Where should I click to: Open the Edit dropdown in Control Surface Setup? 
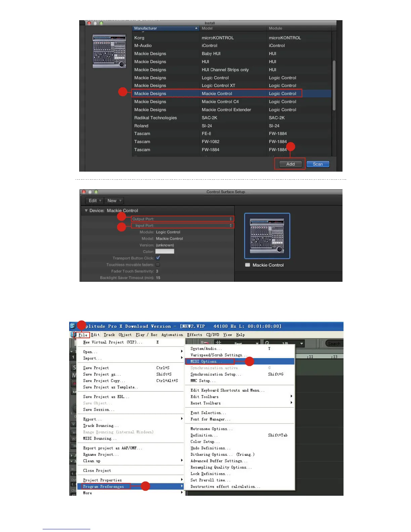click(94, 201)
